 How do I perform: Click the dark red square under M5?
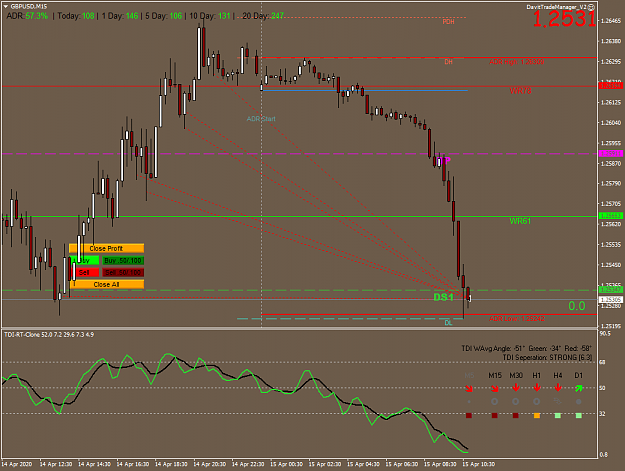coord(469,416)
